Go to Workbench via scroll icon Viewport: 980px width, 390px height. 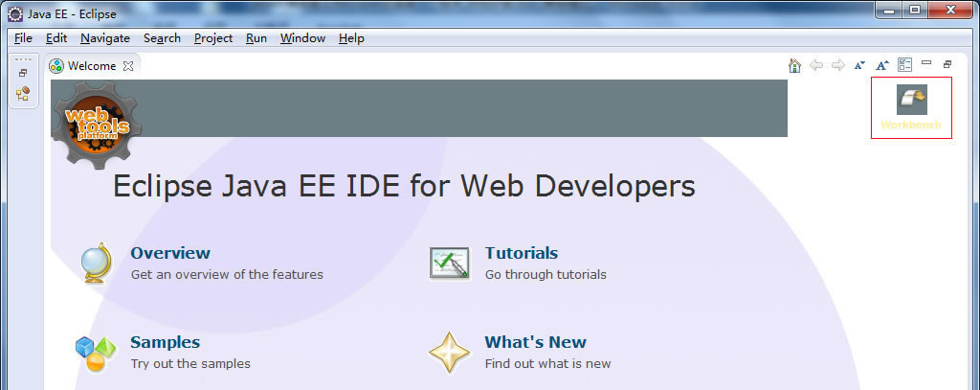click(912, 100)
